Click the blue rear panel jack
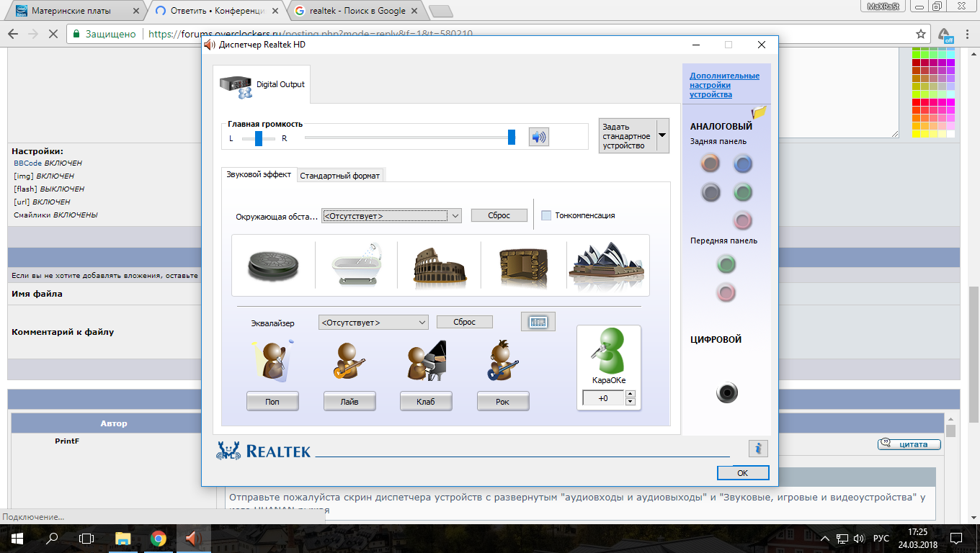Image resolution: width=980 pixels, height=553 pixels. pyautogui.click(x=743, y=164)
